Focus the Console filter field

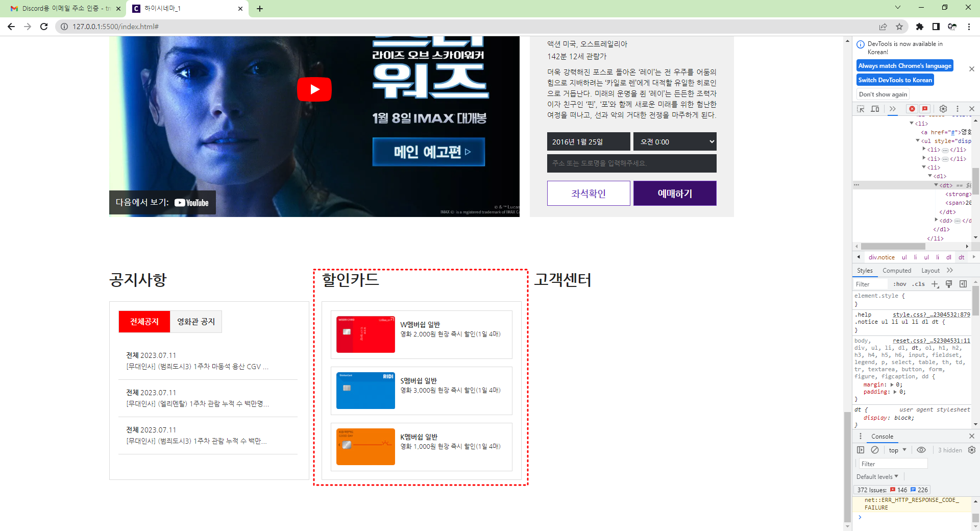(893, 464)
